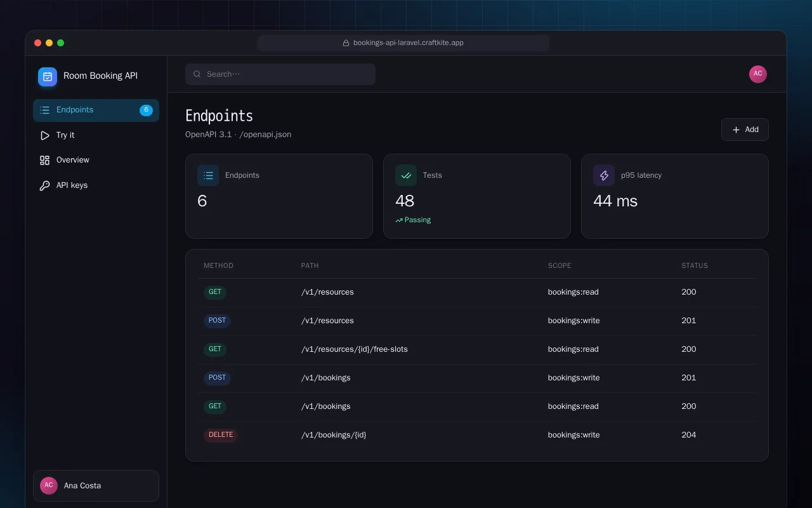Click the bookings:write scope of DELETE row
812x508 pixels.
pyautogui.click(x=574, y=435)
